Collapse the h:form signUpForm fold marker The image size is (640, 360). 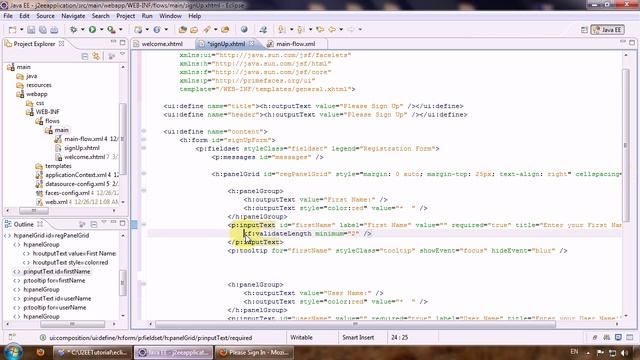(144, 140)
